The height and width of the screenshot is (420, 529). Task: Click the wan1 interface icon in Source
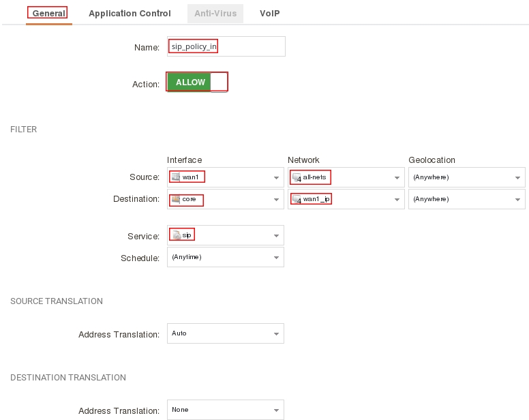(x=176, y=177)
